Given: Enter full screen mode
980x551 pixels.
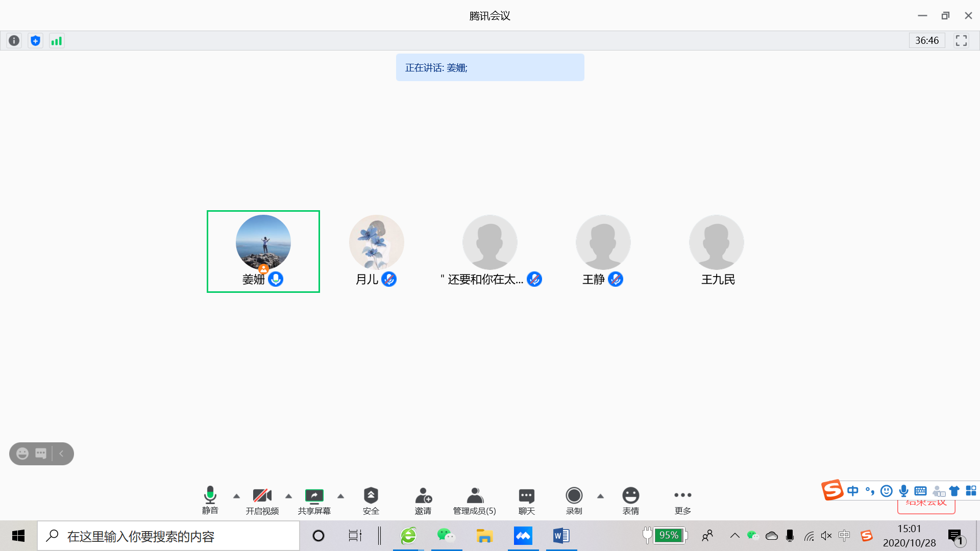Looking at the screenshot, I should [961, 41].
